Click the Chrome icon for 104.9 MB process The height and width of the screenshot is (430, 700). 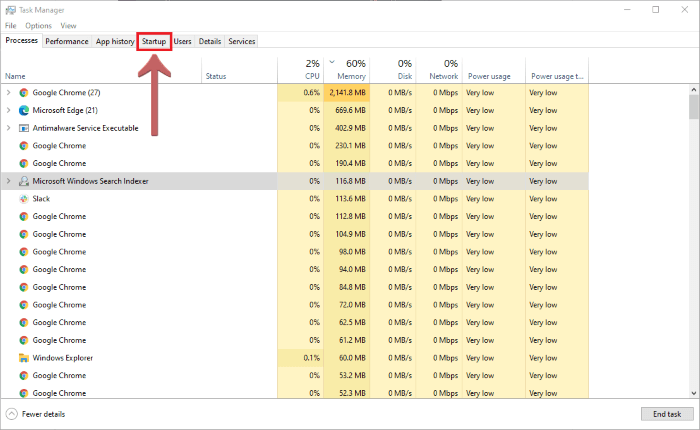[24, 234]
